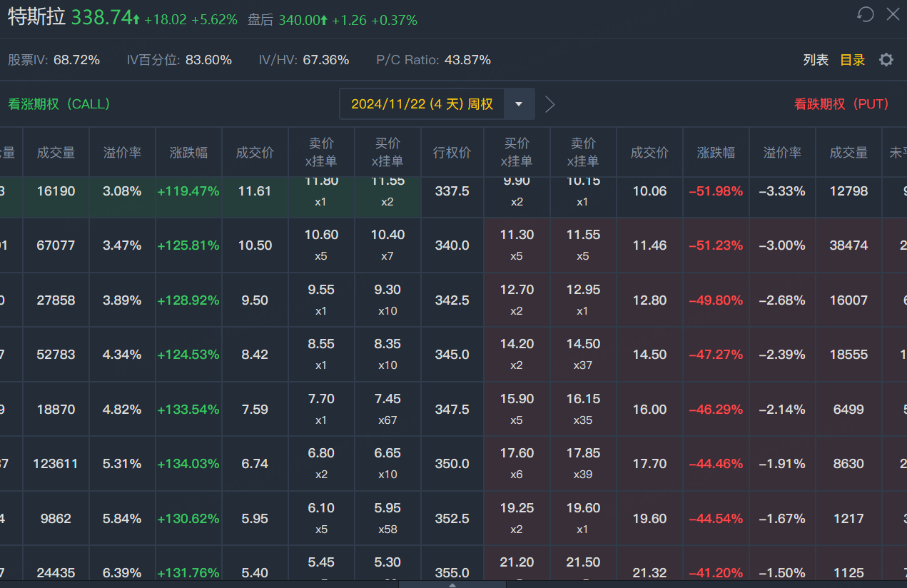Select the 350.0 strike price cell

(452, 464)
